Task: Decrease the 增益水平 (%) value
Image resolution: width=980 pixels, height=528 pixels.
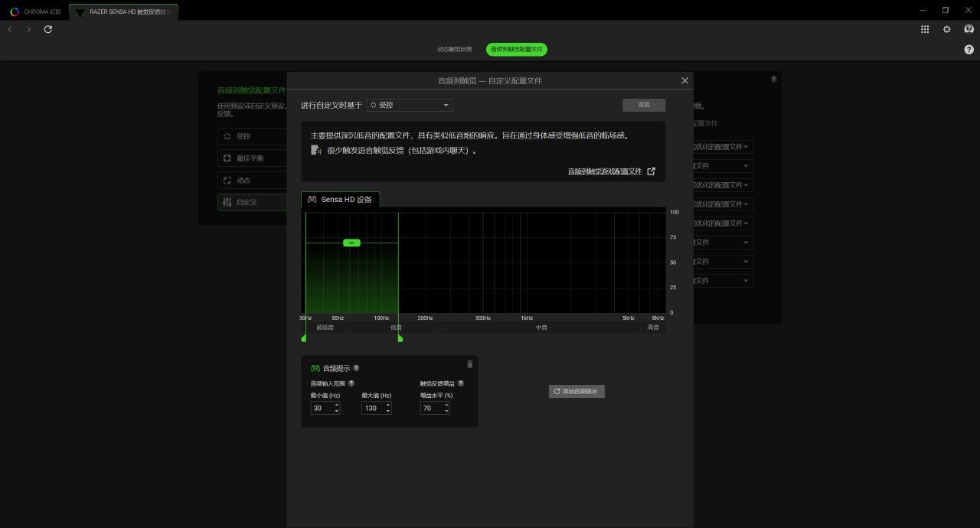Action: coord(447,412)
